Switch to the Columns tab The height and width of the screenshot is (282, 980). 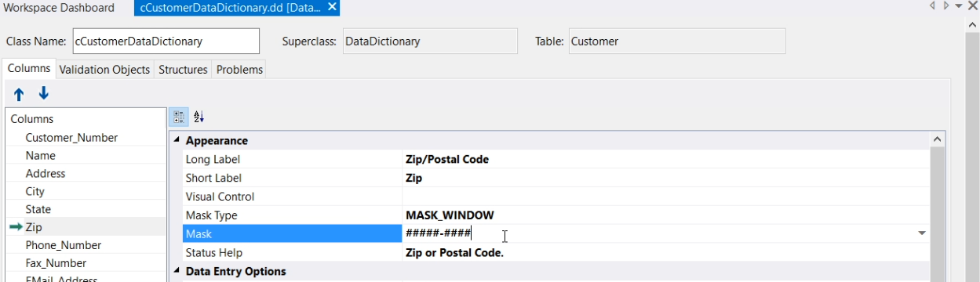tap(29, 69)
